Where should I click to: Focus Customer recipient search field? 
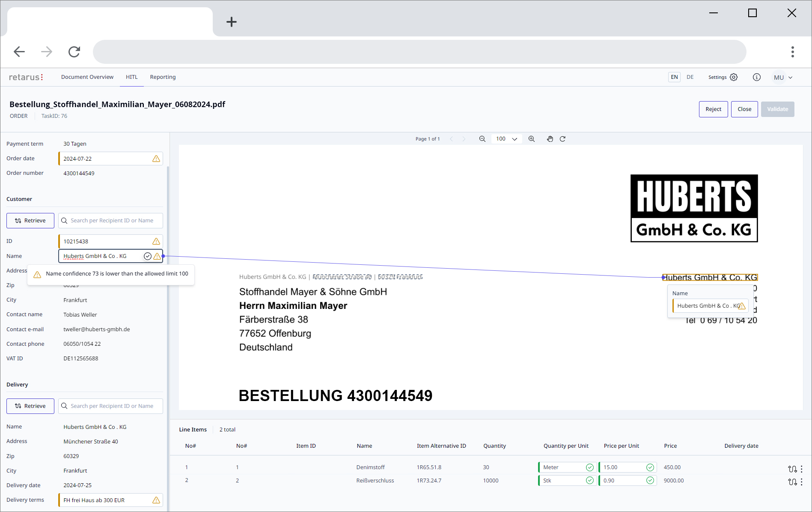tap(110, 221)
